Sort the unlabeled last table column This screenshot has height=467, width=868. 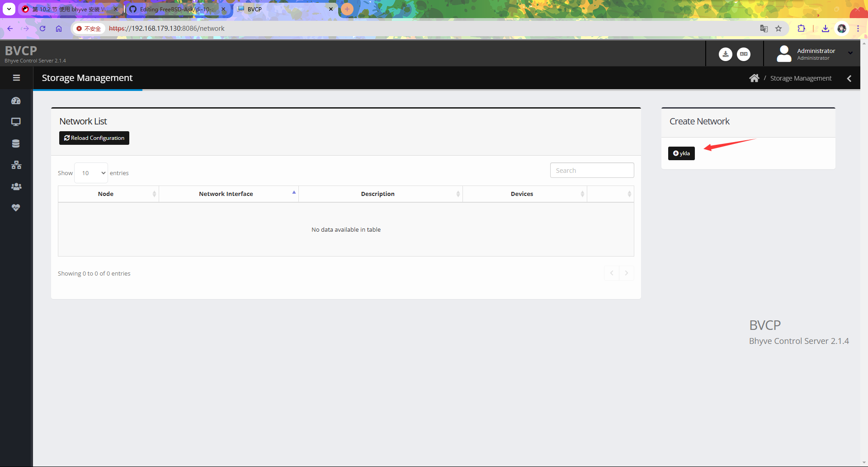pos(610,194)
